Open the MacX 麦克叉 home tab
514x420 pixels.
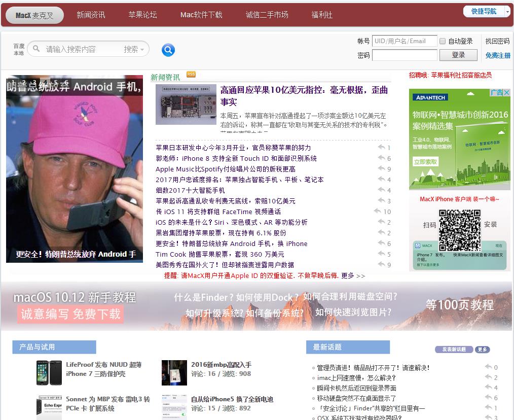point(34,15)
